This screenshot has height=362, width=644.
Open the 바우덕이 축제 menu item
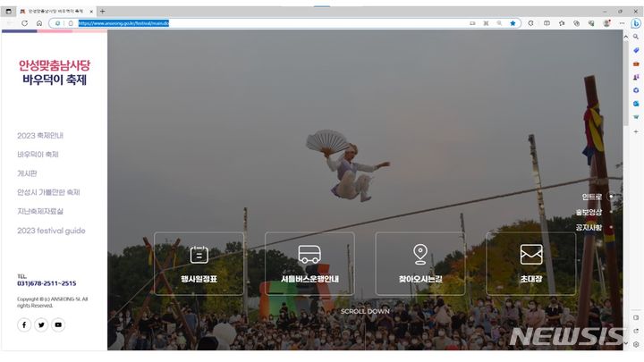point(38,155)
